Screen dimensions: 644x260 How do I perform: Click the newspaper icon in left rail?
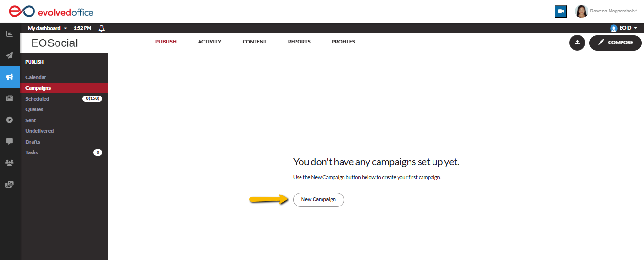pos(10,98)
